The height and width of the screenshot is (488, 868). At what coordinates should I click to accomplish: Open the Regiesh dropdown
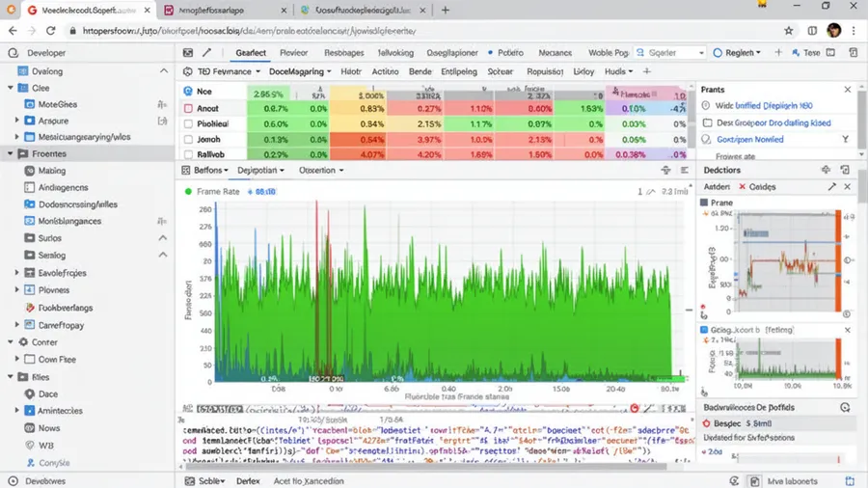[x=737, y=53]
